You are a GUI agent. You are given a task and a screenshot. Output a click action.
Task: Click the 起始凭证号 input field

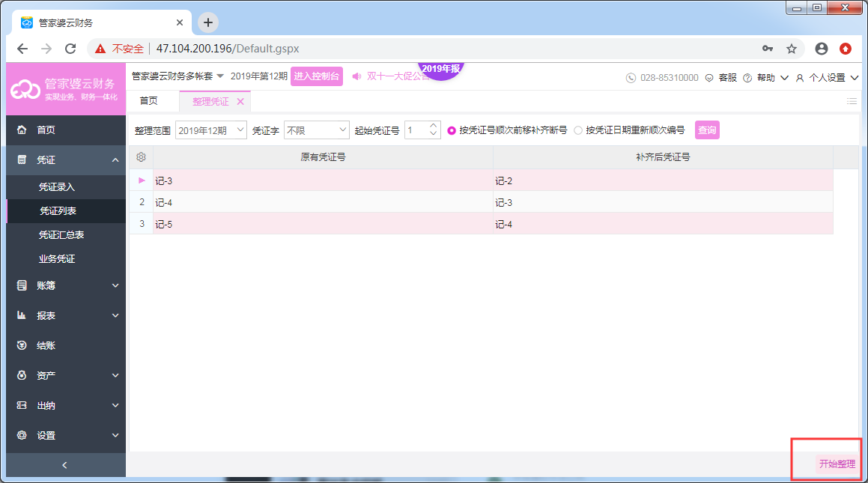point(416,130)
